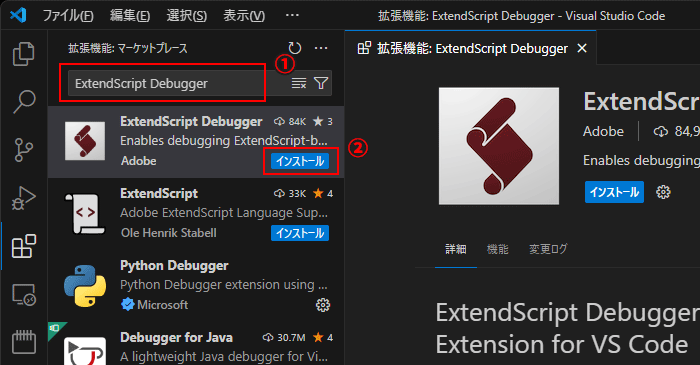The image size is (700, 365).
Task: Click Debugger for Java icon
Action: point(85,351)
